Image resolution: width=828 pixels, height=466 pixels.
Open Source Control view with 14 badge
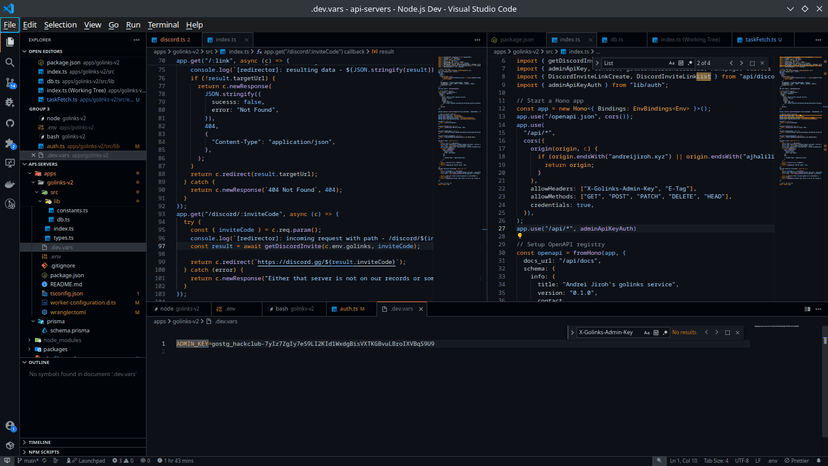[x=10, y=82]
